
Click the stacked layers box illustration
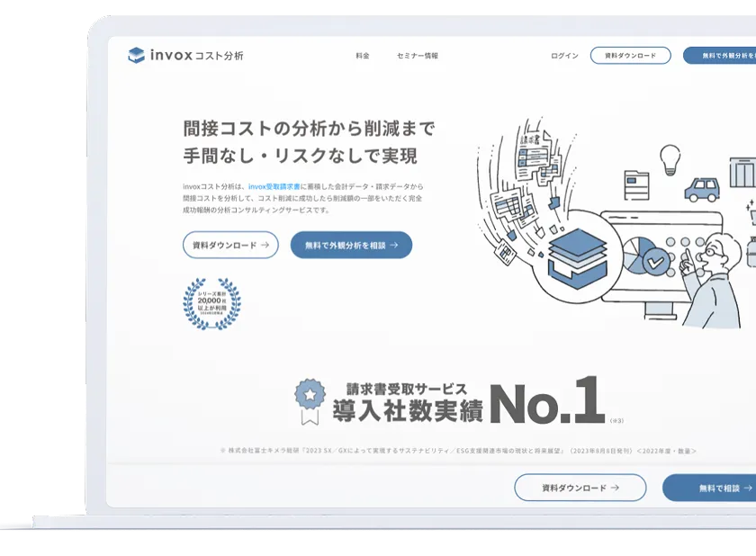coord(577,259)
